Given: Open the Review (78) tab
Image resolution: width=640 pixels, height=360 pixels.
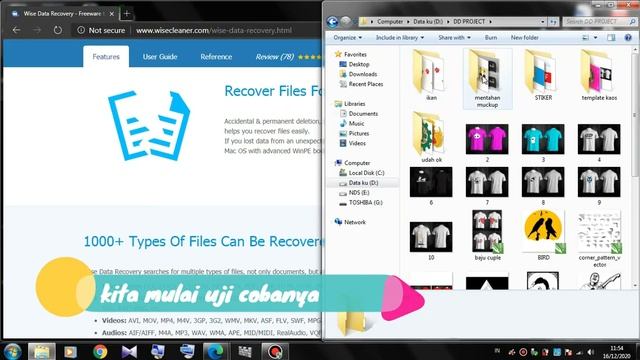Looking at the screenshot, I should pos(274,57).
